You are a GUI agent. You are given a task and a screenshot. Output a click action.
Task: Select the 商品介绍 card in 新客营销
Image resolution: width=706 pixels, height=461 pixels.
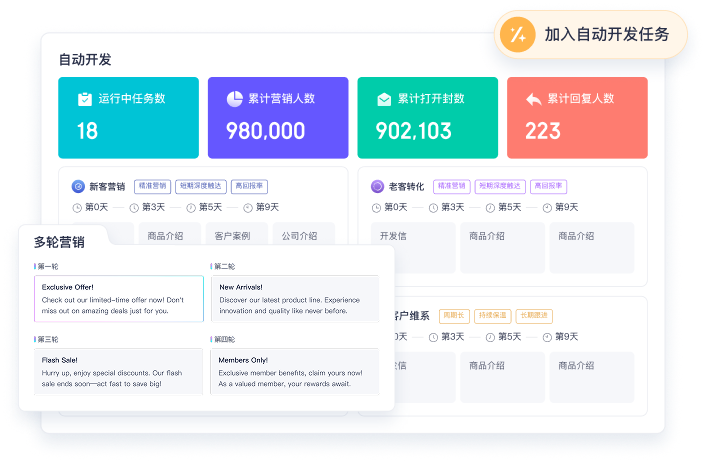click(x=170, y=235)
